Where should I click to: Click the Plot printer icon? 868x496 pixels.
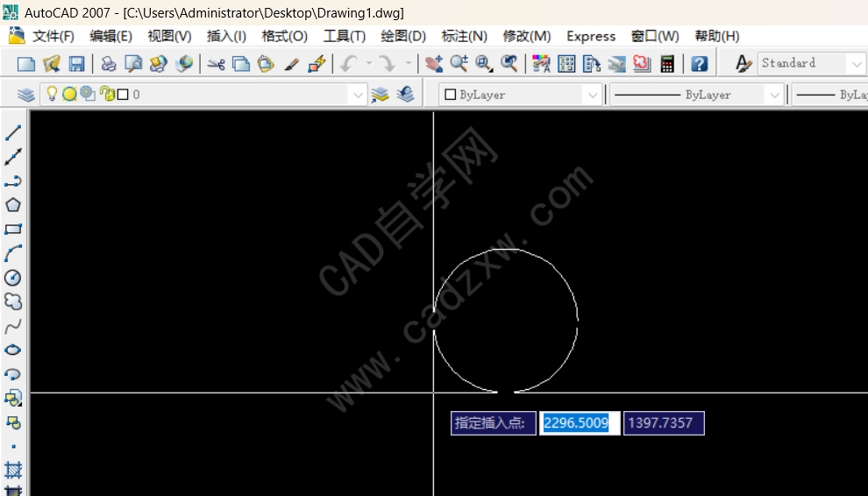109,64
